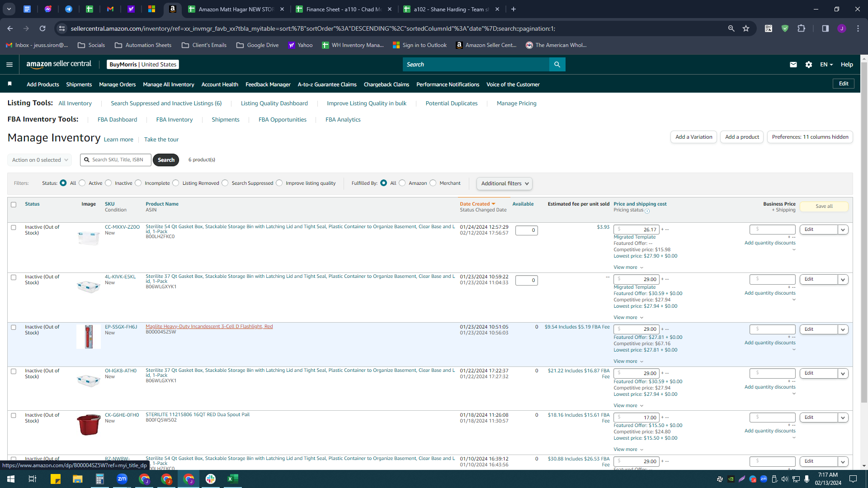Open the Maglite Heavy-Duty Flashlight product link
This screenshot has width=868, height=488.
[x=209, y=327]
